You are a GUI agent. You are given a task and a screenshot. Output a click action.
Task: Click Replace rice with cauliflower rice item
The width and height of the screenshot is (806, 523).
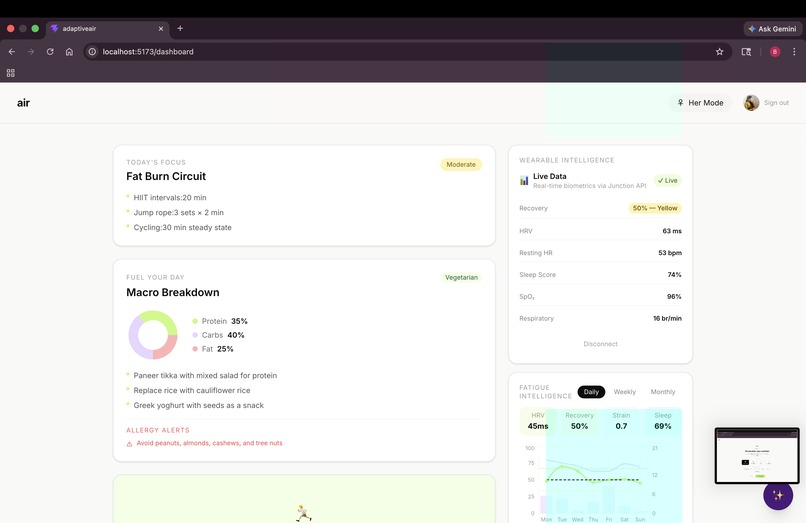point(192,390)
